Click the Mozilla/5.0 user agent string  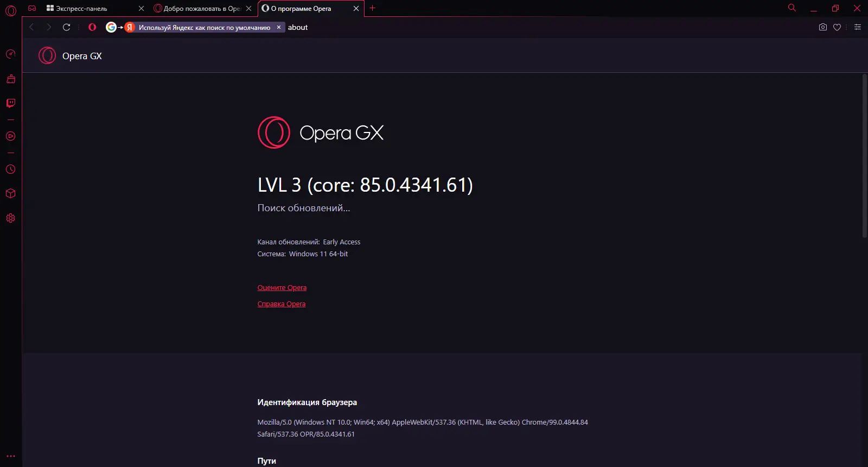pos(423,428)
